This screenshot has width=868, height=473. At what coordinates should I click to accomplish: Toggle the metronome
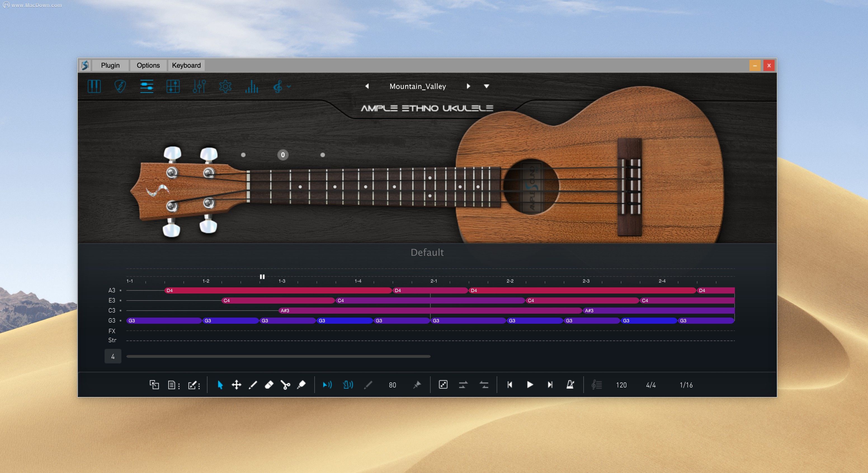(570, 384)
